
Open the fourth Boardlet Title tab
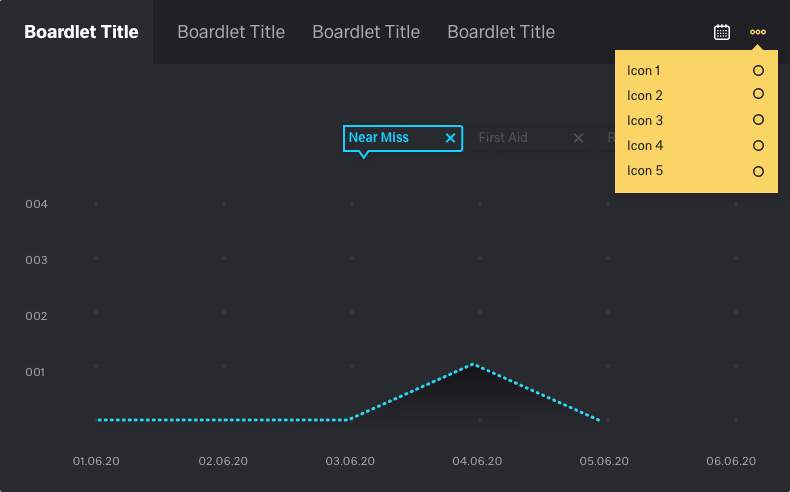pos(501,32)
